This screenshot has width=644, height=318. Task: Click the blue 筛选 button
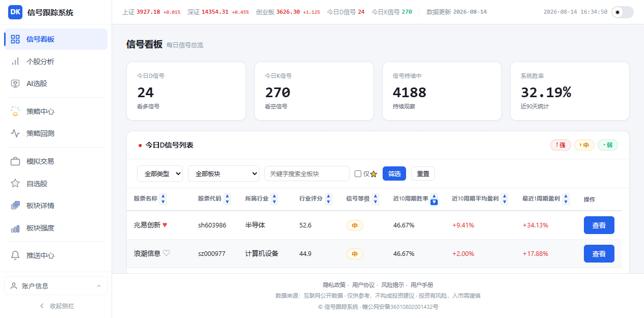(394, 174)
